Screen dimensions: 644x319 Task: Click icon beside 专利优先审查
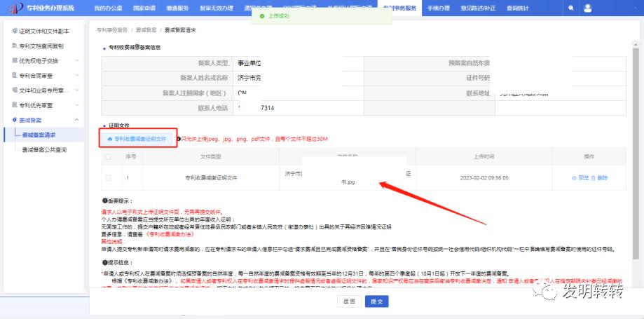point(15,105)
